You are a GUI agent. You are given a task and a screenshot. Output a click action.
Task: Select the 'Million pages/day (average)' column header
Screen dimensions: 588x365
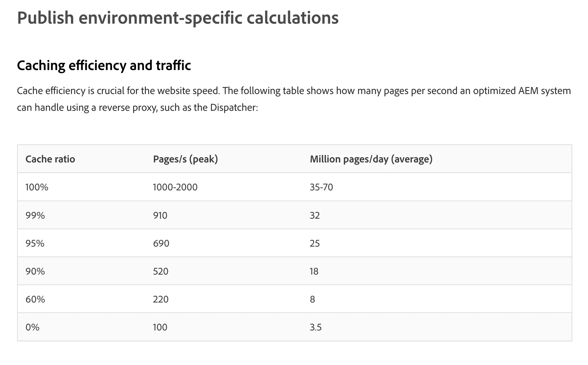[x=371, y=159]
